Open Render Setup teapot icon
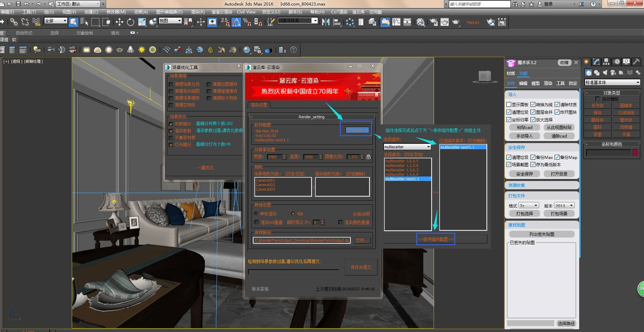The image size is (644, 332). [x=434, y=22]
